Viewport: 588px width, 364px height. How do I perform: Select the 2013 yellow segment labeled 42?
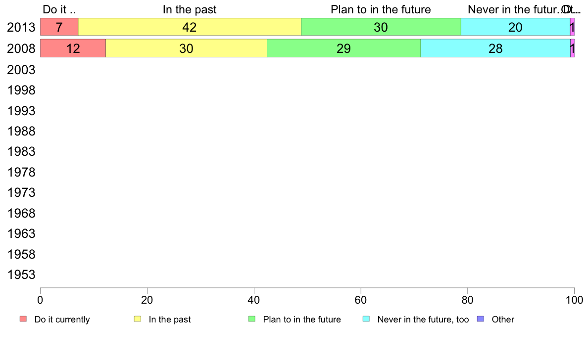[190, 27]
